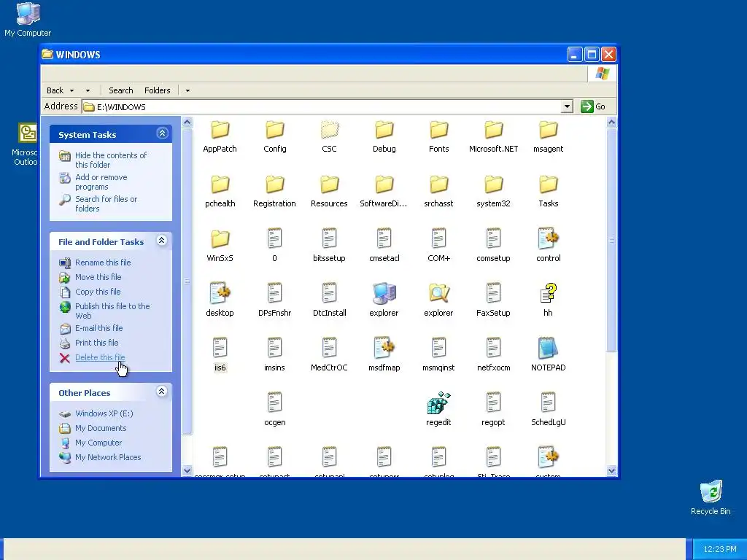This screenshot has width=747, height=560.
Task: Click Move this file
Action: (98, 277)
